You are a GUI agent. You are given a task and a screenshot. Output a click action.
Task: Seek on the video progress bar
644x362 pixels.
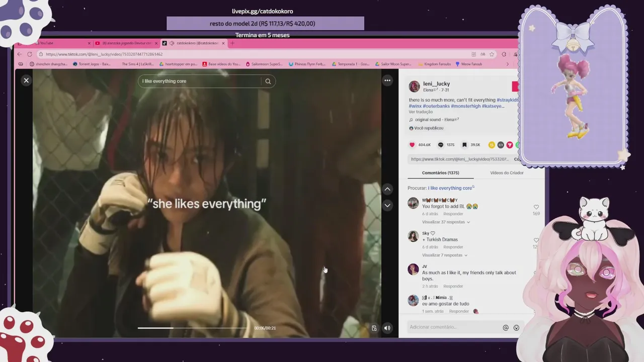click(x=193, y=328)
